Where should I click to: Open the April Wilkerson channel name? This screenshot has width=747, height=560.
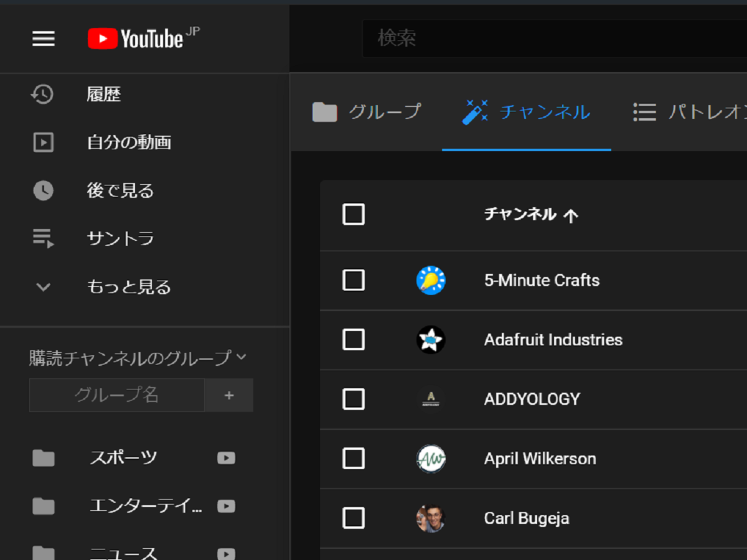click(540, 459)
